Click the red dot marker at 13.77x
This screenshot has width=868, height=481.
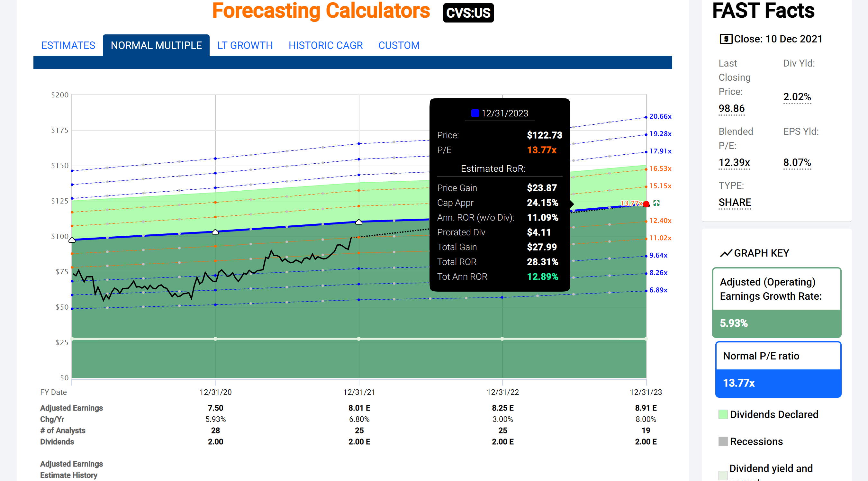tap(646, 204)
